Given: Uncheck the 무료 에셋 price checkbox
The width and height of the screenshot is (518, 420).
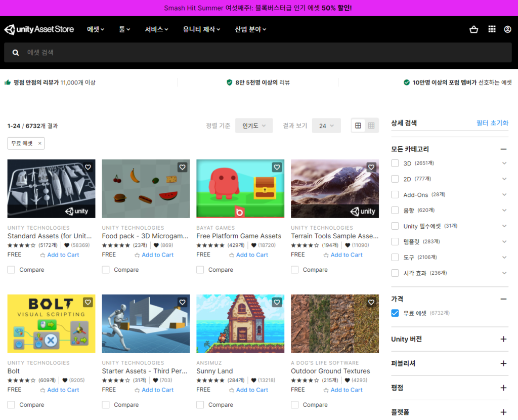Looking at the screenshot, I should [395, 313].
